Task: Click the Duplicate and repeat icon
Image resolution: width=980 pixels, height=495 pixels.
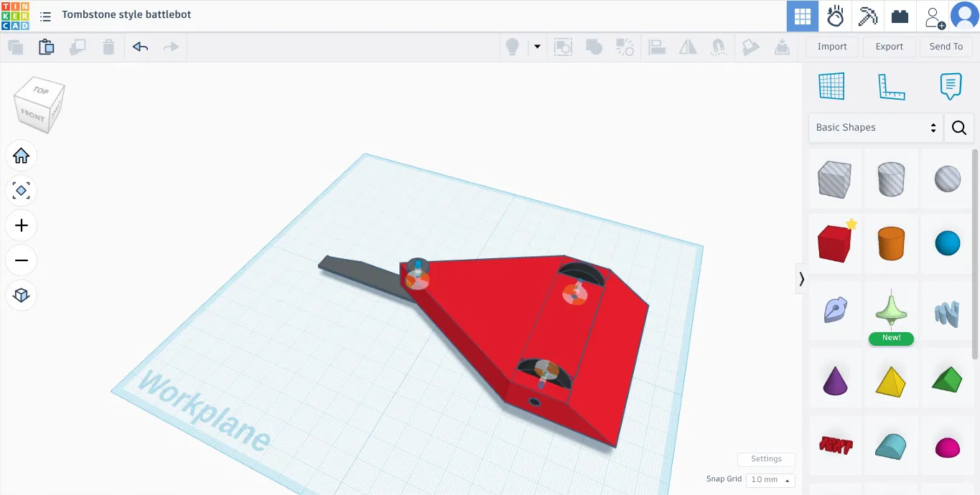Action: click(78, 47)
